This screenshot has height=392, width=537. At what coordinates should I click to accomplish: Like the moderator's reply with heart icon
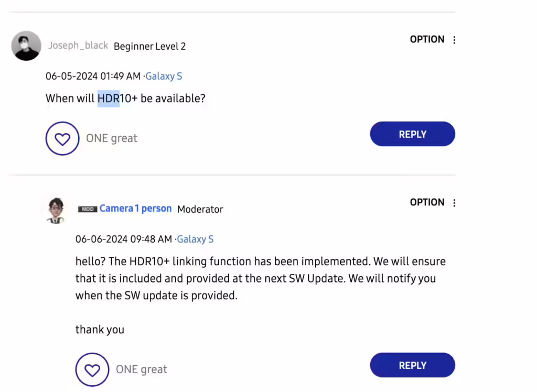point(92,370)
